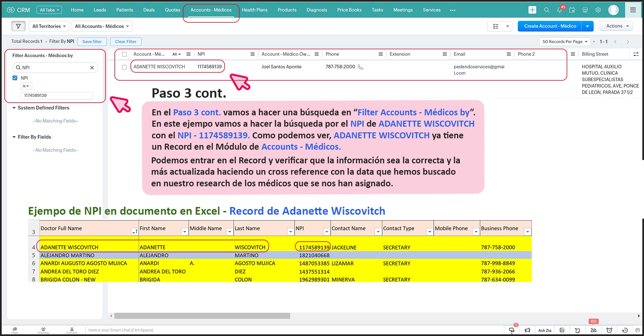The image size is (644, 336).
Task: Switch to the Patients tab
Action: click(x=124, y=10)
